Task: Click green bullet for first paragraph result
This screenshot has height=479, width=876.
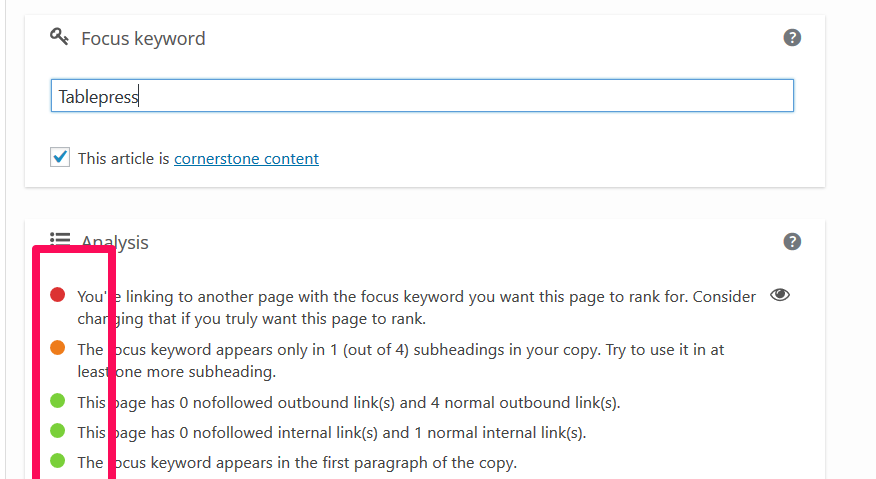Action: [x=58, y=461]
